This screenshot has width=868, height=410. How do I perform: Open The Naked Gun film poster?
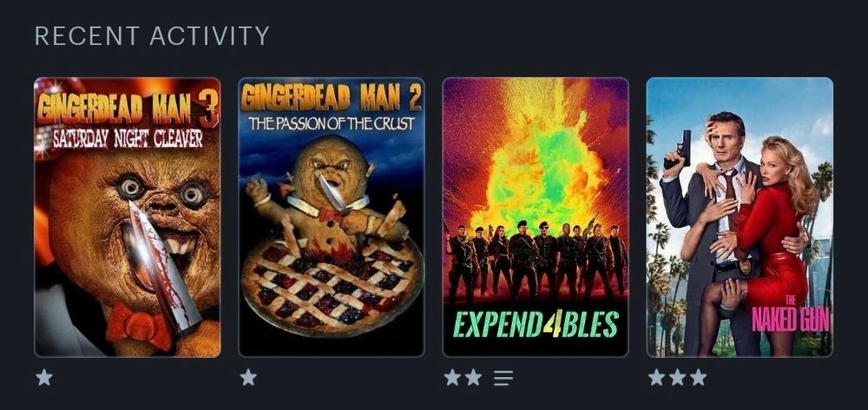click(740, 217)
